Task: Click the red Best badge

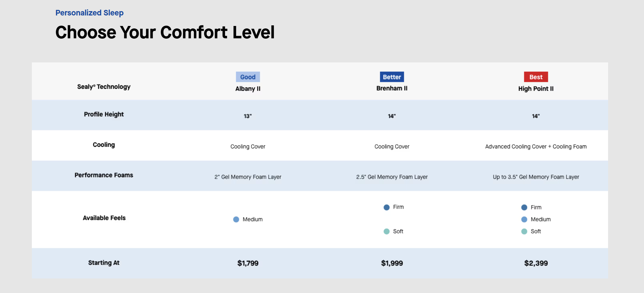Action: 536,77
